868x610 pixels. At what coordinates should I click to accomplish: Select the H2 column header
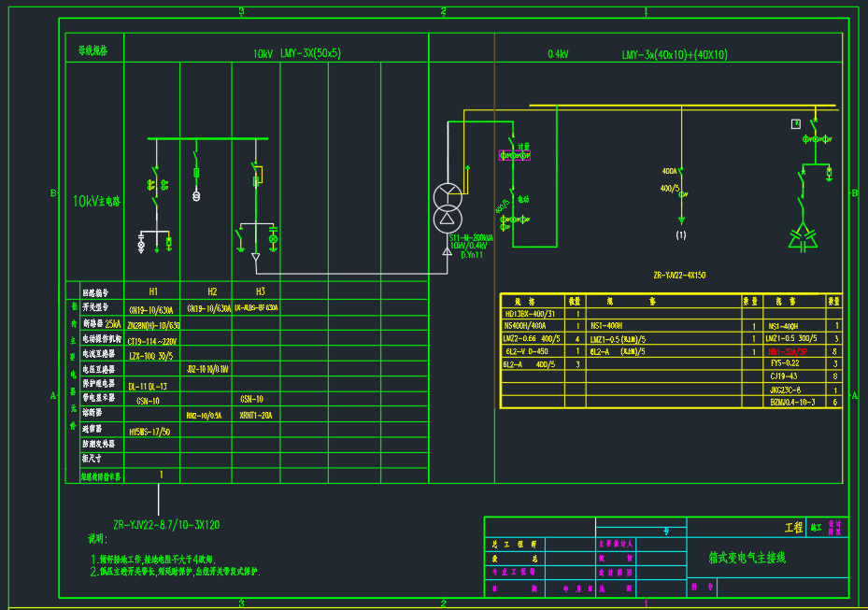[211, 291]
